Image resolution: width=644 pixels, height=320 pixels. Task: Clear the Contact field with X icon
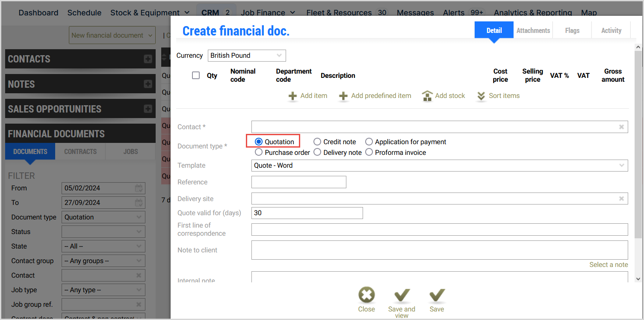(621, 127)
